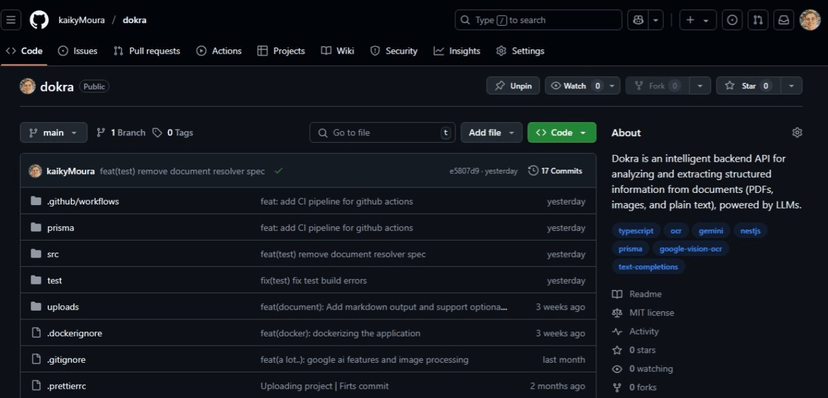
Task: Edit repository details gear icon
Action: tap(797, 132)
